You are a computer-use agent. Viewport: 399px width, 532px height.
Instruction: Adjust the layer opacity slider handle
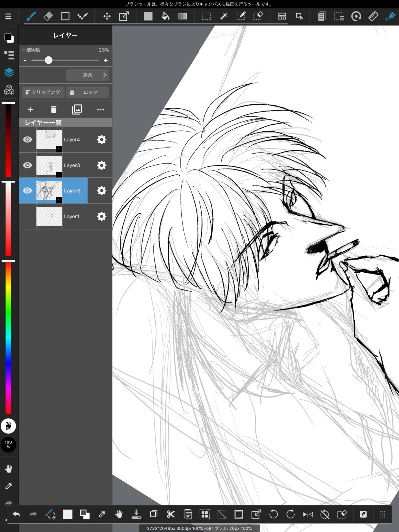click(48, 60)
